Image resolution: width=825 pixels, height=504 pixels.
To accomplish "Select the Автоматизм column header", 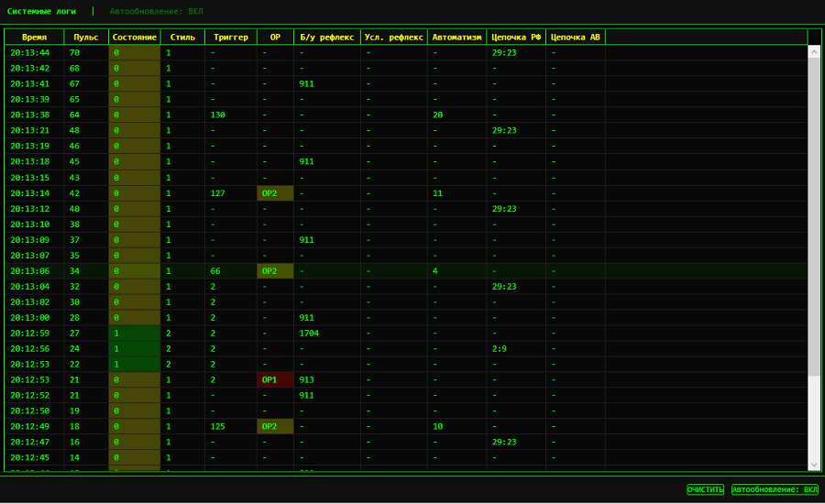I will [x=456, y=37].
